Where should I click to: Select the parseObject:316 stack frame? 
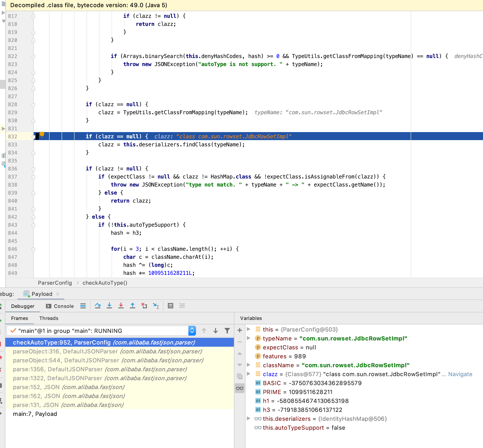(120, 351)
